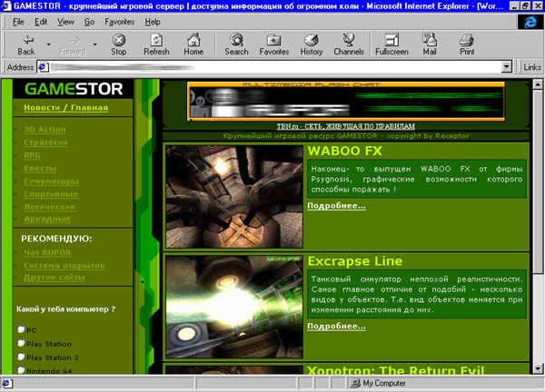Click the Xonotron: The Return Evil heading
Image resolution: width=545 pixels, height=392 pixels.
click(x=396, y=370)
